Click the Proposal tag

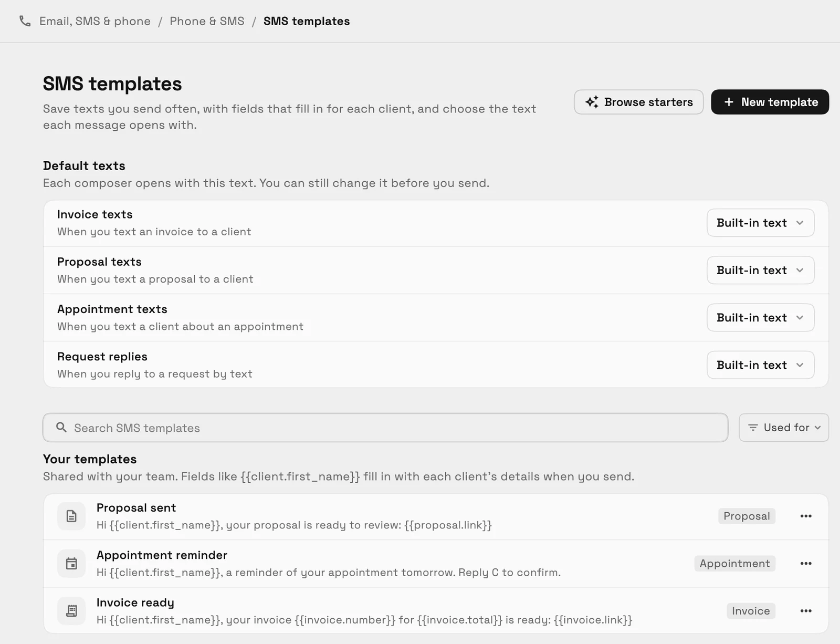747,516
